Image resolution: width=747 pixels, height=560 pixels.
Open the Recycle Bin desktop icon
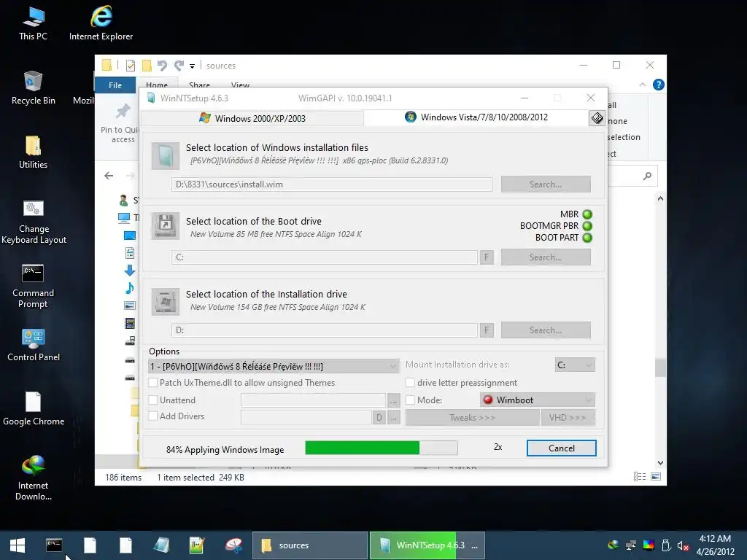pos(33,87)
